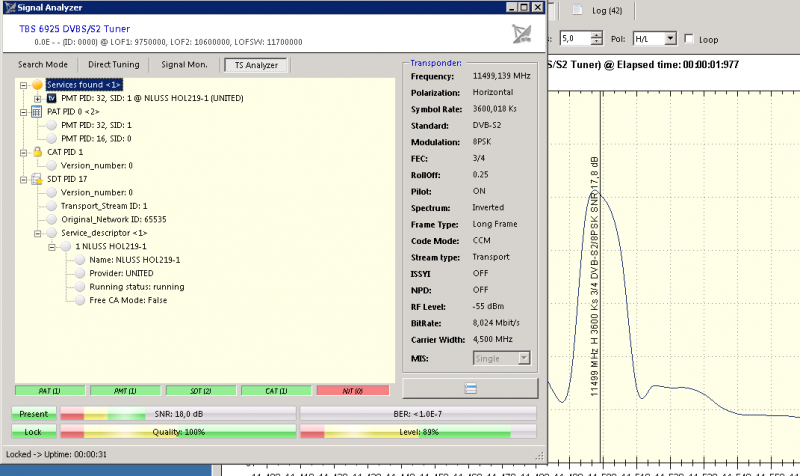Screen dimensions: 800x476
Task: Click the button below the MIS dropdown
Action: [469, 387]
